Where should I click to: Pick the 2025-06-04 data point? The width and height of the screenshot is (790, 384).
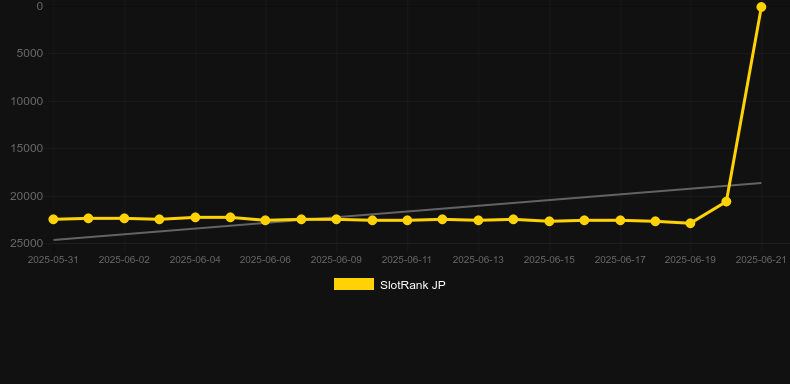195,217
